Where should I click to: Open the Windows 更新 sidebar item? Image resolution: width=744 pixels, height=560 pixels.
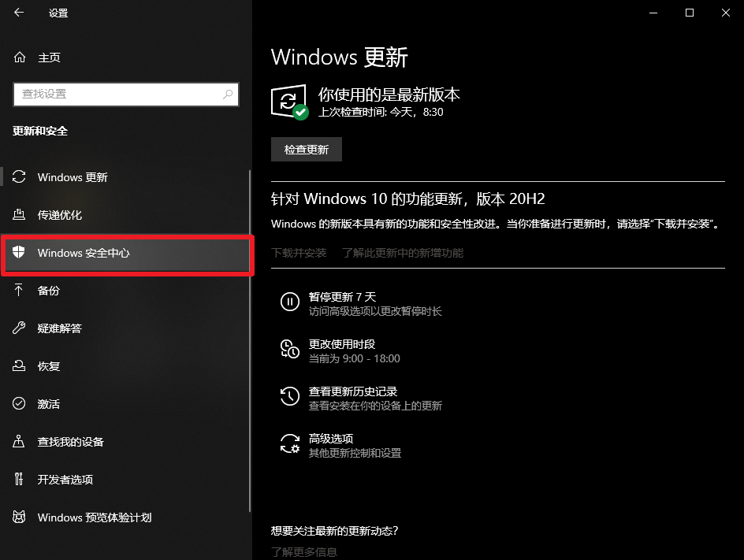coord(73,177)
